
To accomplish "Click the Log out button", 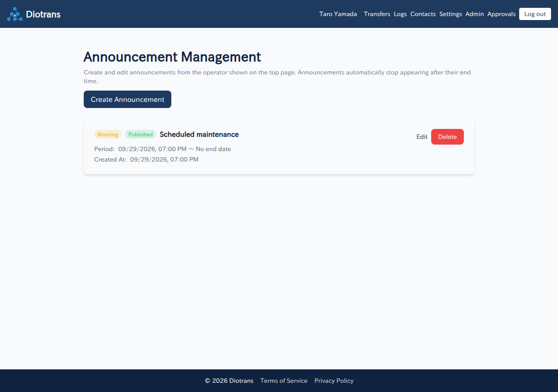I will [535, 14].
